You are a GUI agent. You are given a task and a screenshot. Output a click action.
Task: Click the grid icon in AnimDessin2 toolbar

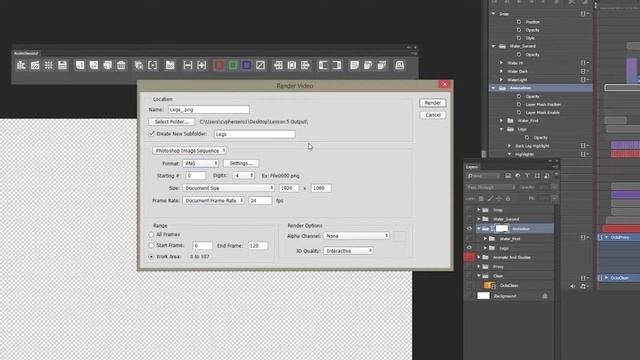click(49, 65)
